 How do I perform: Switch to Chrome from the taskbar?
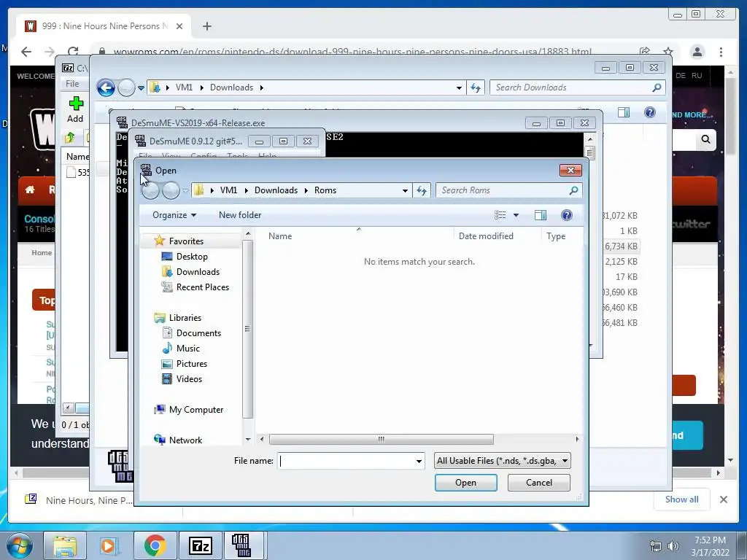[155, 545]
